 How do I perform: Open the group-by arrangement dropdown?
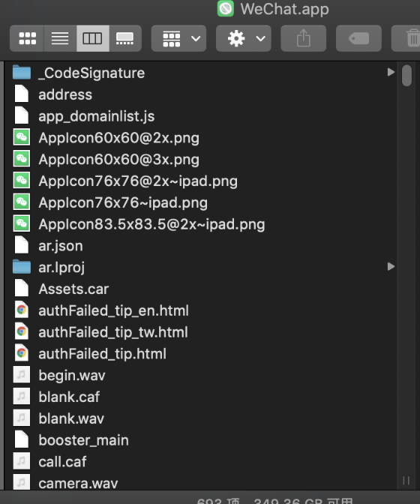click(178, 38)
